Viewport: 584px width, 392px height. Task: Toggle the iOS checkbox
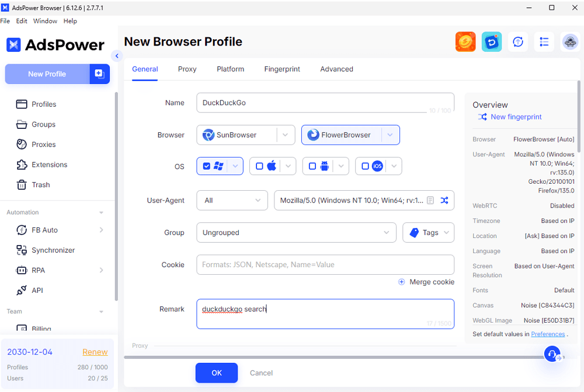pyautogui.click(x=366, y=166)
